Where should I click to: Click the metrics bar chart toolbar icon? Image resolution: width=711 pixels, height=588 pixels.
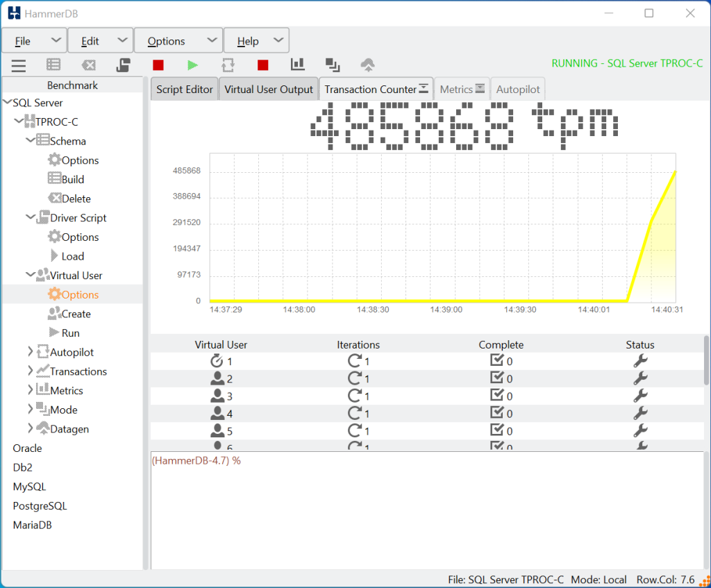click(297, 65)
